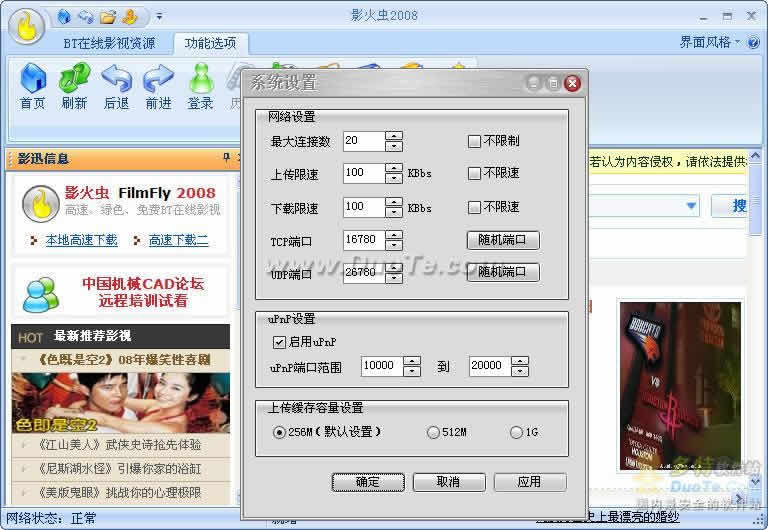Expand the quick access toolbar customize arrow
Screen dimensions: 768x530
click(x=159, y=17)
